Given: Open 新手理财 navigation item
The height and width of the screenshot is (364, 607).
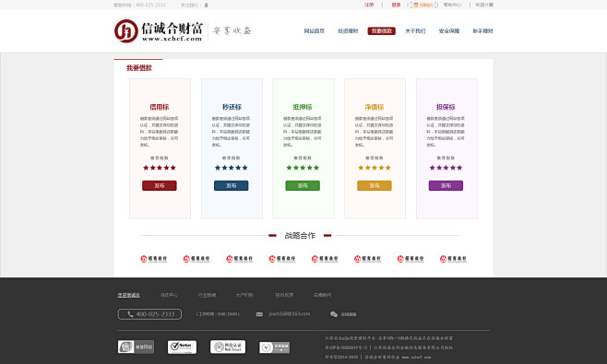Looking at the screenshot, I should coord(482,31).
